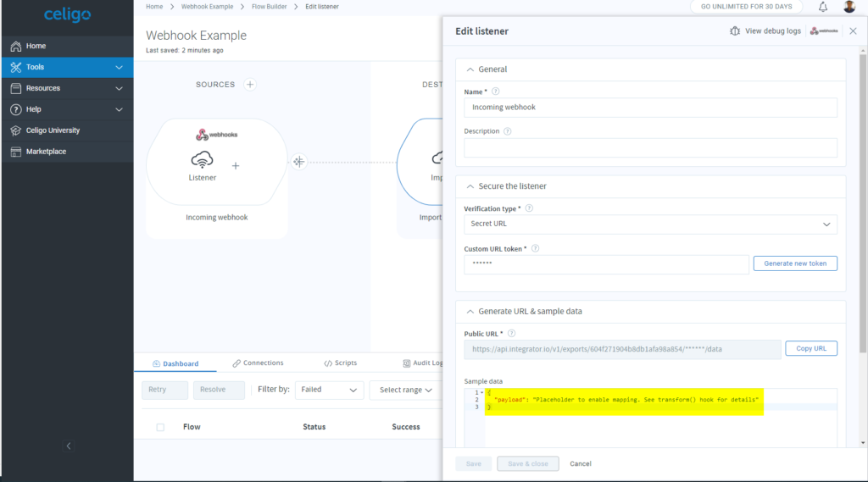Screen dimensions: 868x482
Task: Open Celigo University
Action: (68, 130)
